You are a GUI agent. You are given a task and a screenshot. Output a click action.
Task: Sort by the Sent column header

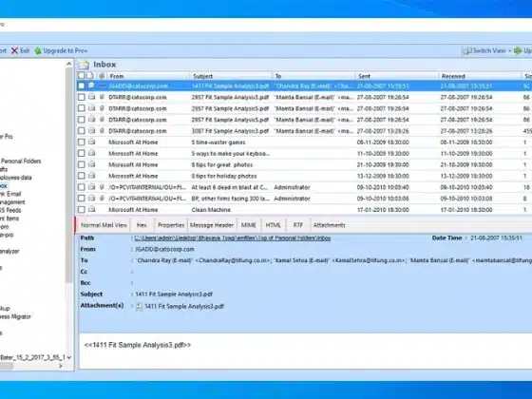coord(397,76)
